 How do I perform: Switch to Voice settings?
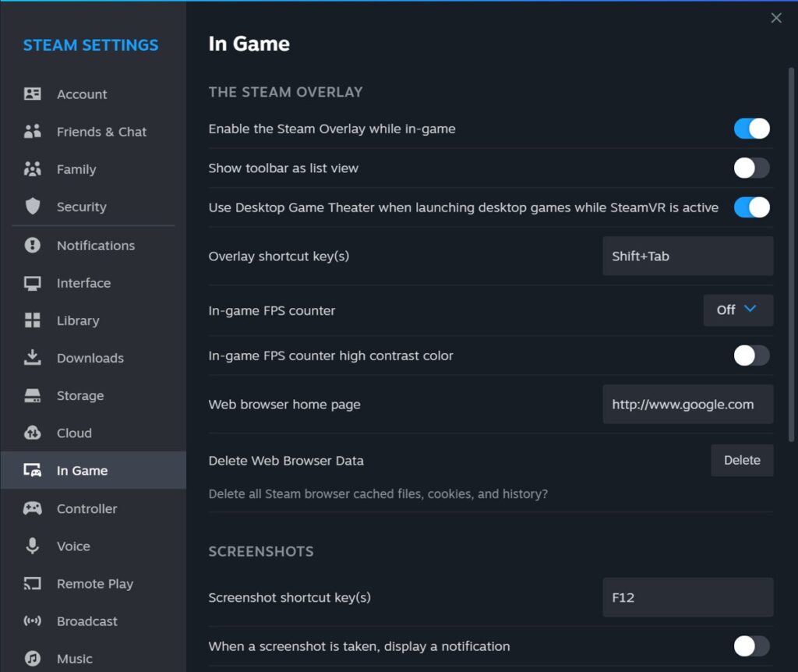pyautogui.click(x=94, y=546)
